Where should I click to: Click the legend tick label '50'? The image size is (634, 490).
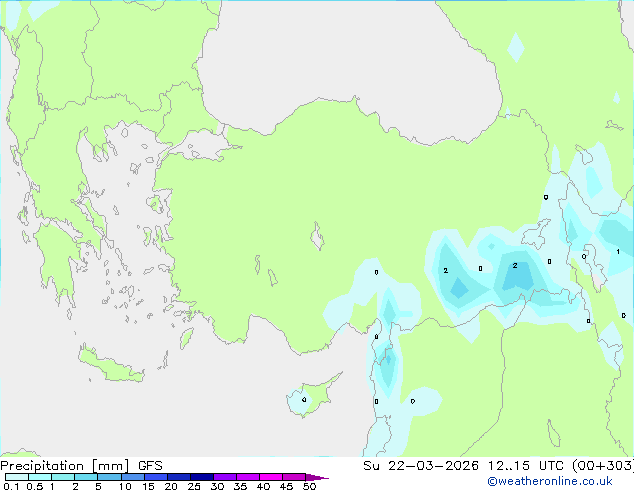(309, 486)
